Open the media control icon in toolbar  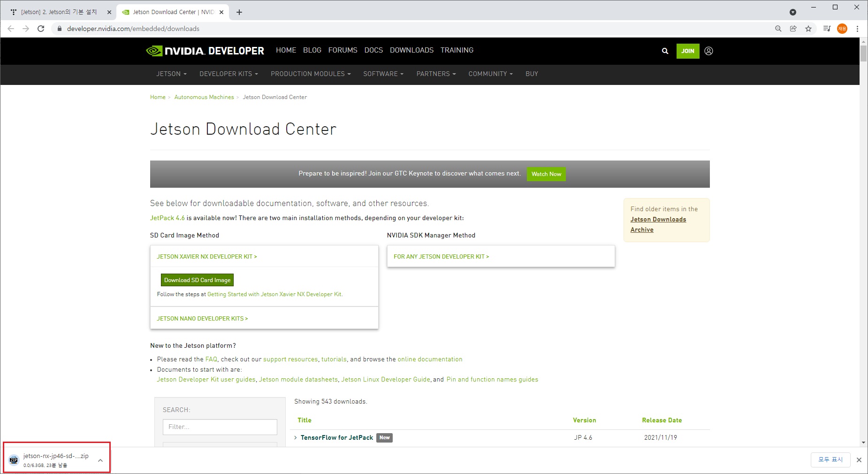(x=827, y=29)
